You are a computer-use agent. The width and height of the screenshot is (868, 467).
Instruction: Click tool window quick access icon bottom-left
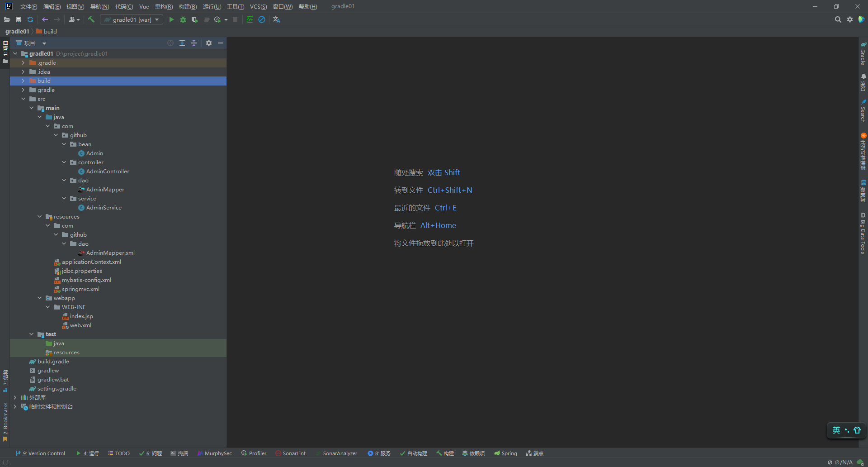(x=5, y=462)
